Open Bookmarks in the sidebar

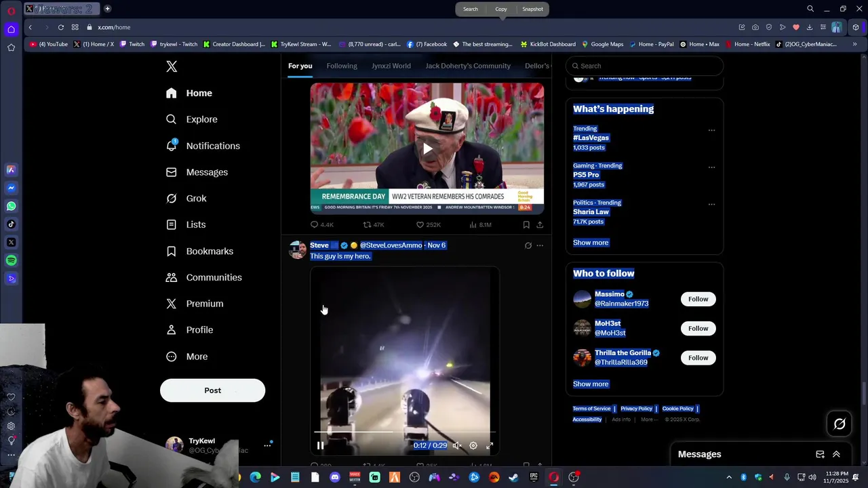(200, 251)
